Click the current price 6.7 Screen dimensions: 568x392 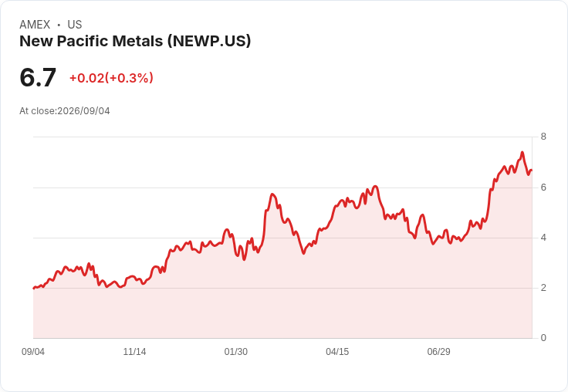[x=38, y=77]
